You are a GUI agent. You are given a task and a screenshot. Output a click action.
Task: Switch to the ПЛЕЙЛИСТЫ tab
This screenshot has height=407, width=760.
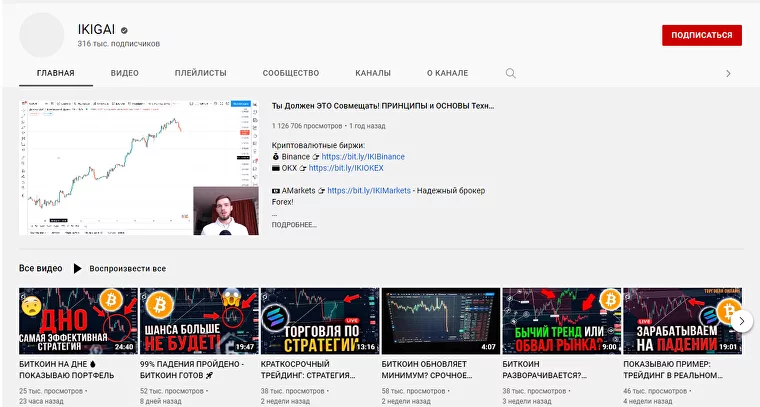pyautogui.click(x=200, y=73)
